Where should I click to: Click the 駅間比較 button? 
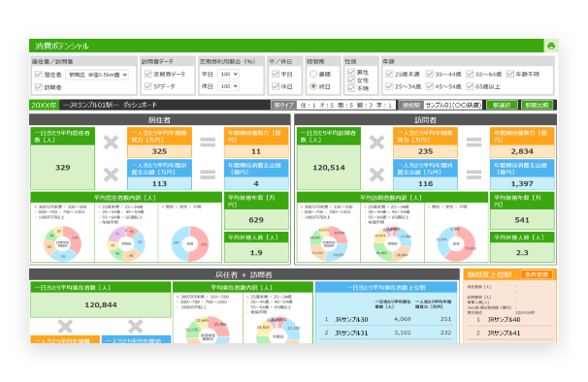[x=537, y=105]
